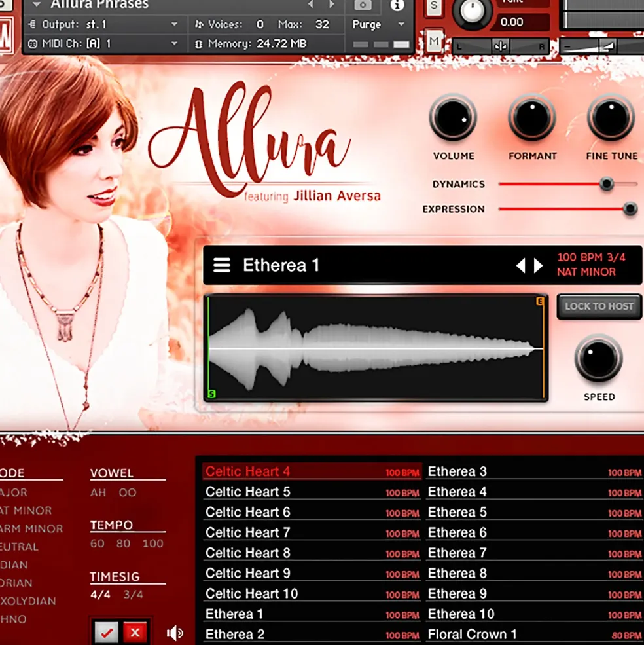
Task: Open the snapshot camera view
Action: (x=363, y=5)
